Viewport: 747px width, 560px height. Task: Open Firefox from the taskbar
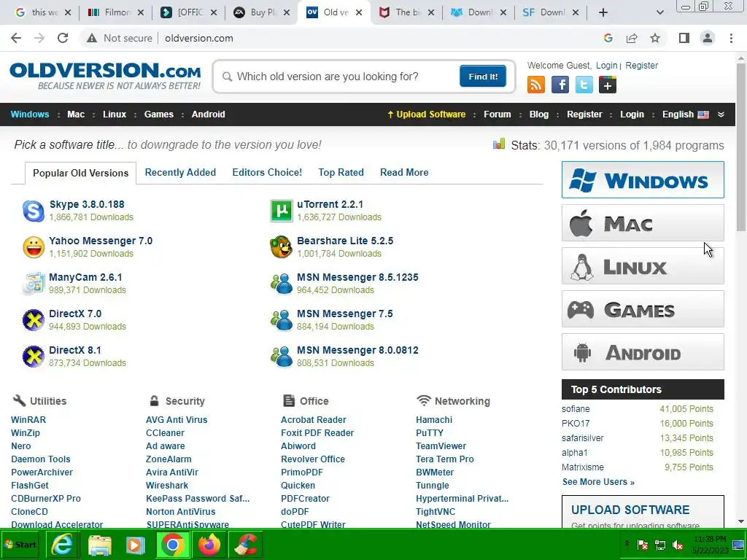[x=209, y=545]
